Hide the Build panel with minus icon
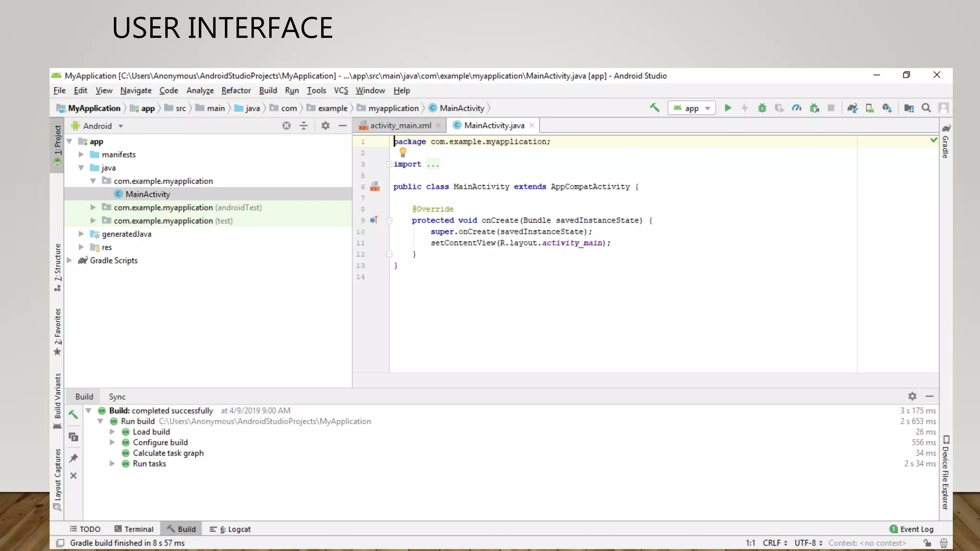The width and height of the screenshot is (980, 551). pos(929,396)
